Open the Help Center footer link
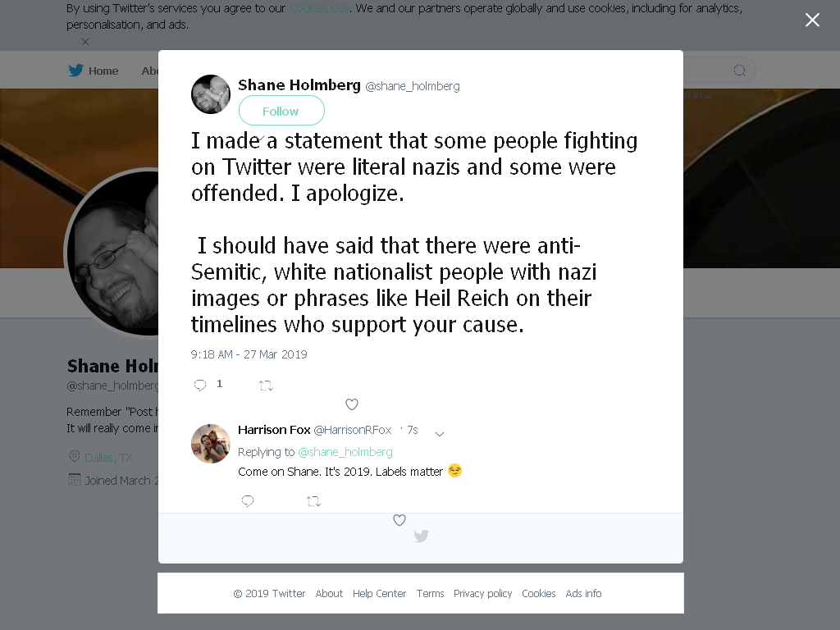This screenshot has height=630, width=840. point(379,594)
